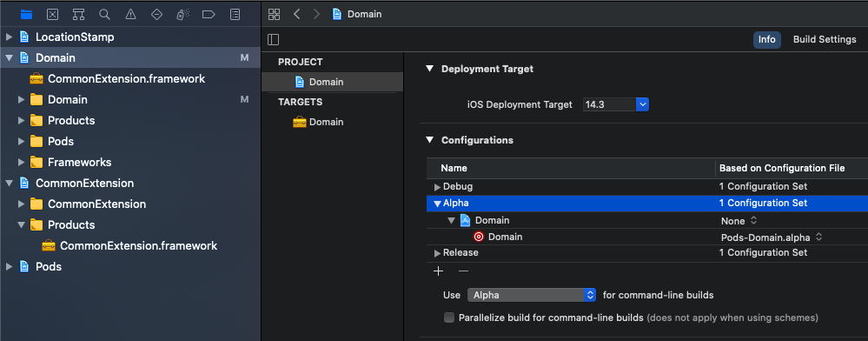Remove configuration with the minus button

[x=464, y=271]
